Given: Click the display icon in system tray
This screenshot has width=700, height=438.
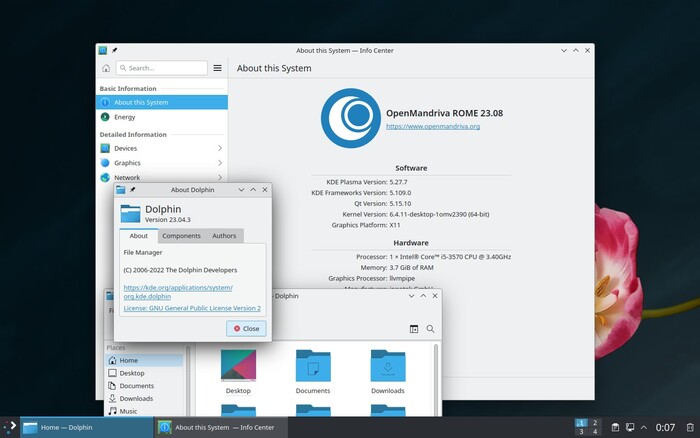Looking at the screenshot, I should point(630,427).
